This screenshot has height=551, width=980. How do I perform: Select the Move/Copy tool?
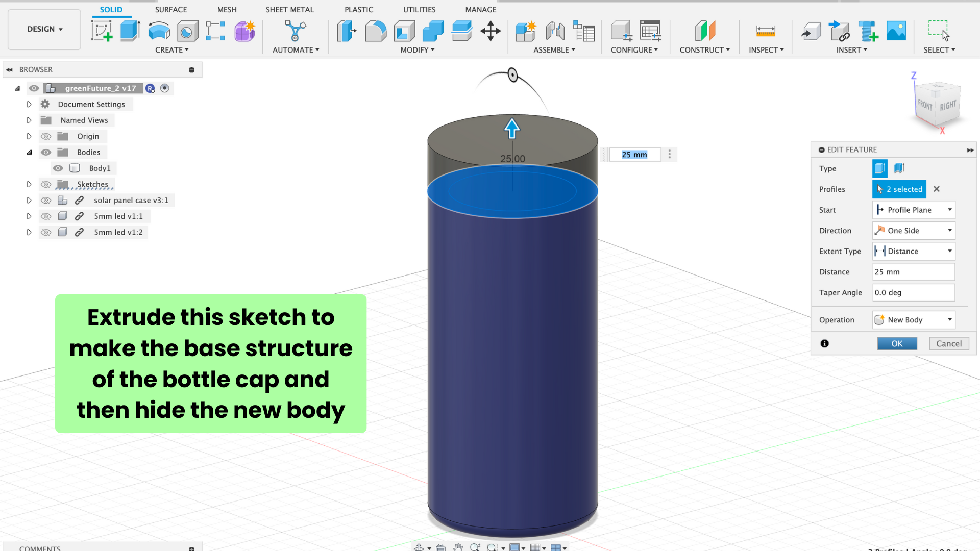[491, 31]
